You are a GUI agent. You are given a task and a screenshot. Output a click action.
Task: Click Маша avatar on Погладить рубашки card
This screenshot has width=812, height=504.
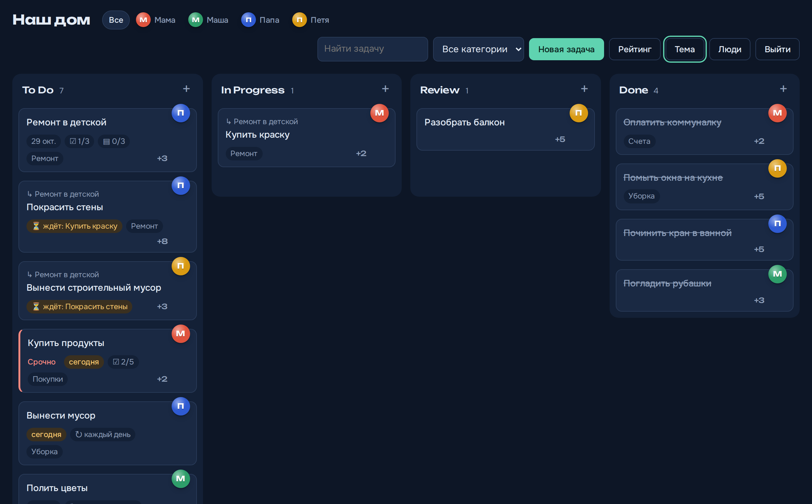[x=777, y=274]
